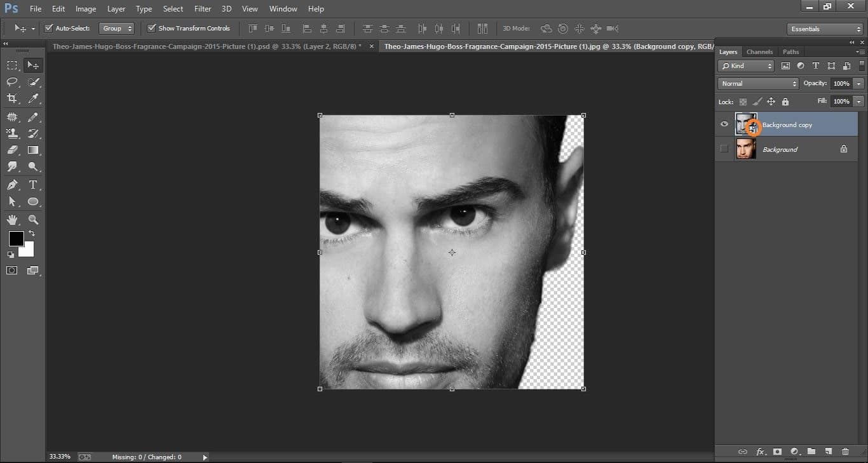The image size is (868, 463).
Task: Open the Add layer style menu
Action: 761,451
